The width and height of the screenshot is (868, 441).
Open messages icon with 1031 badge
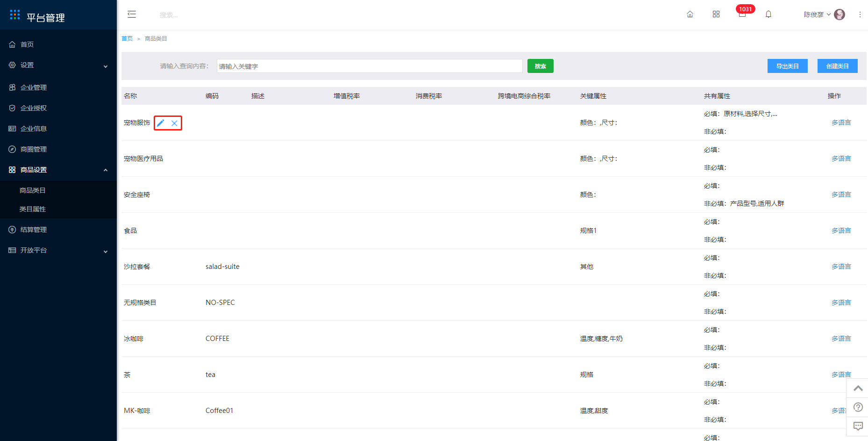[x=742, y=14]
